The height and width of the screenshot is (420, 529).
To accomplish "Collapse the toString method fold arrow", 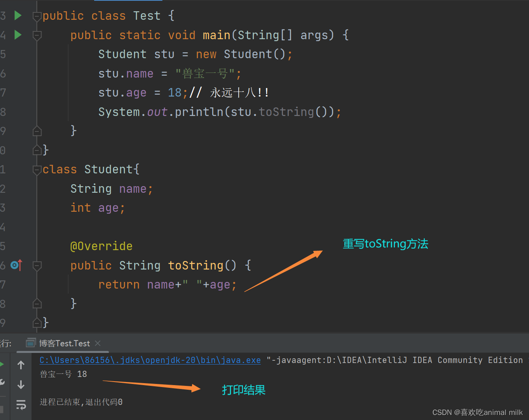I will (x=37, y=265).
